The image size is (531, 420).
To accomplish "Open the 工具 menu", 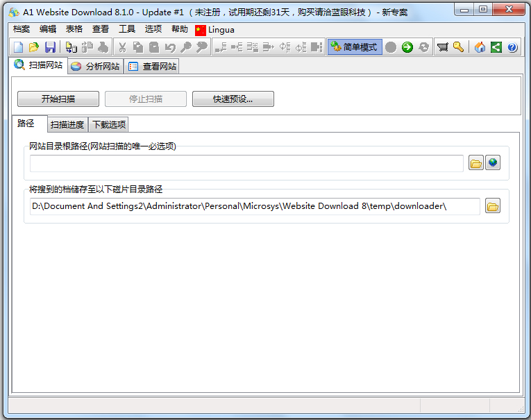I will pos(127,29).
